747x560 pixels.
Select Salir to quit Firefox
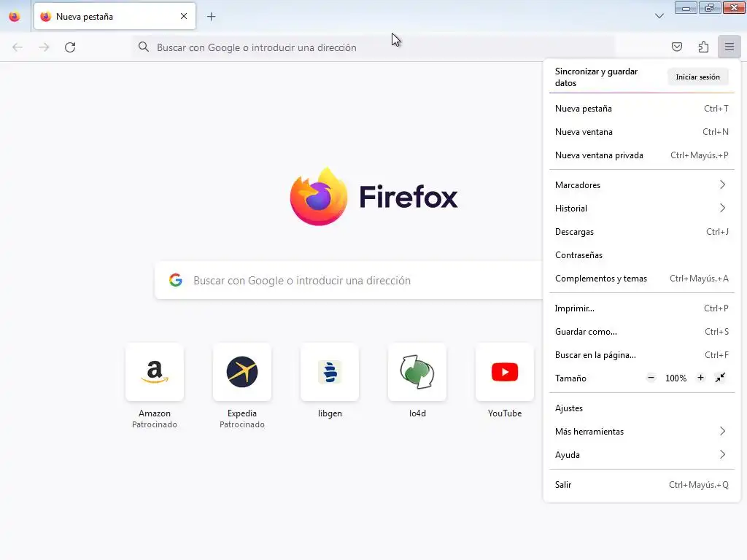[x=641, y=485]
